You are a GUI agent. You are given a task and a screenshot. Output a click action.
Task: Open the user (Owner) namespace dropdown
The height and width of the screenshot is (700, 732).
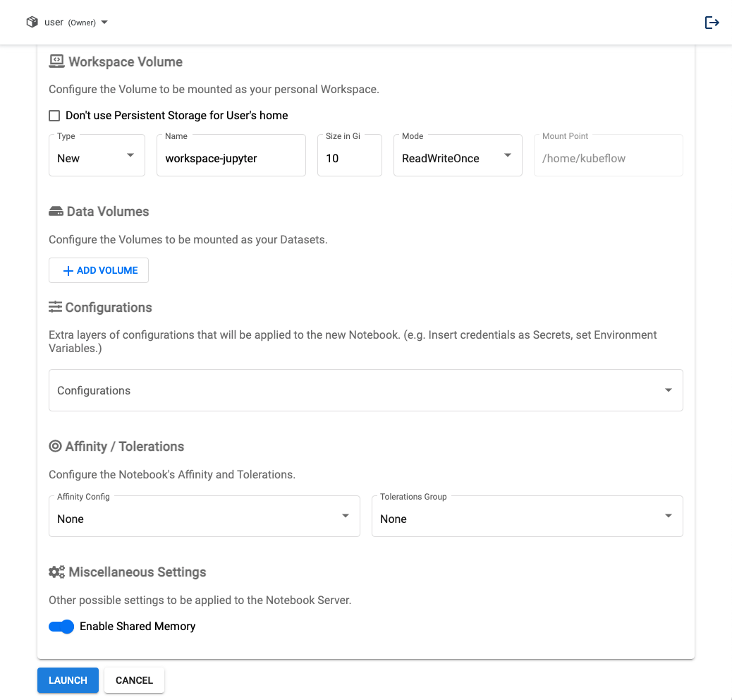(x=67, y=22)
